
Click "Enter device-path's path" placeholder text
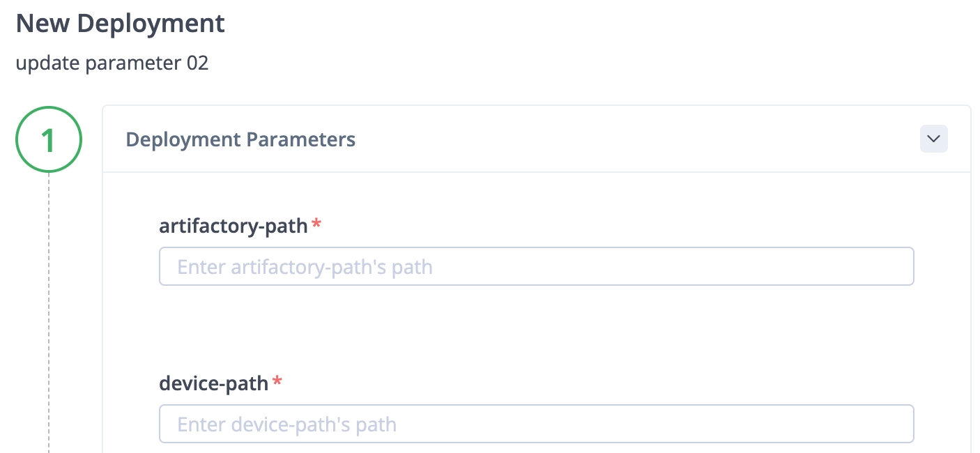click(x=286, y=424)
